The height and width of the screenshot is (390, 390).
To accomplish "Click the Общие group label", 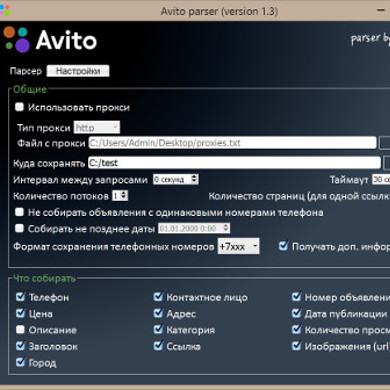I will click(30, 89).
